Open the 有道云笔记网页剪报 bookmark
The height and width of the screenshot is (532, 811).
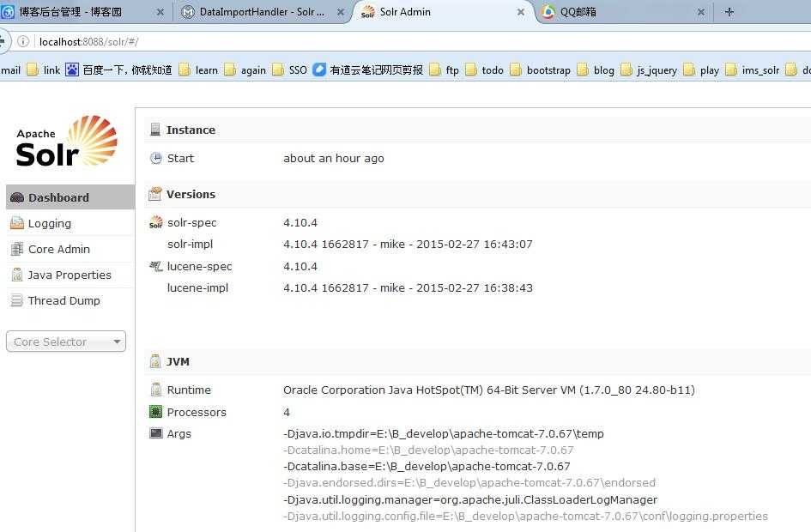click(x=368, y=70)
